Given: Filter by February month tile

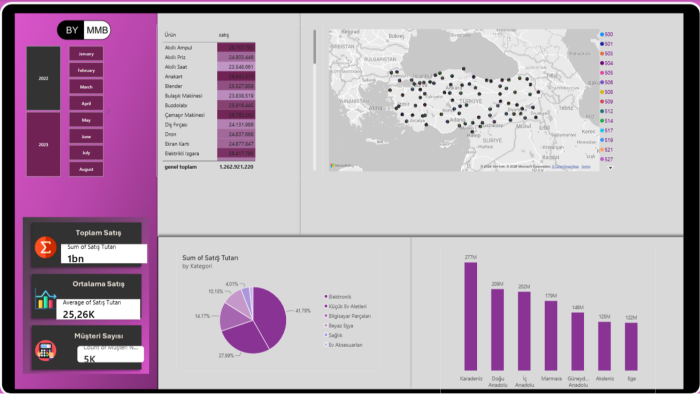Looking at the screenshot, I should click(86, 70).
